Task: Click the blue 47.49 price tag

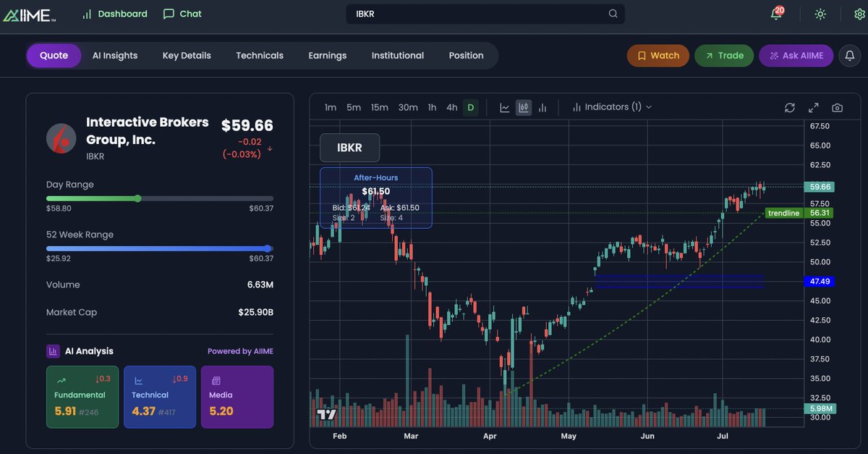Action: coord(820,281)
